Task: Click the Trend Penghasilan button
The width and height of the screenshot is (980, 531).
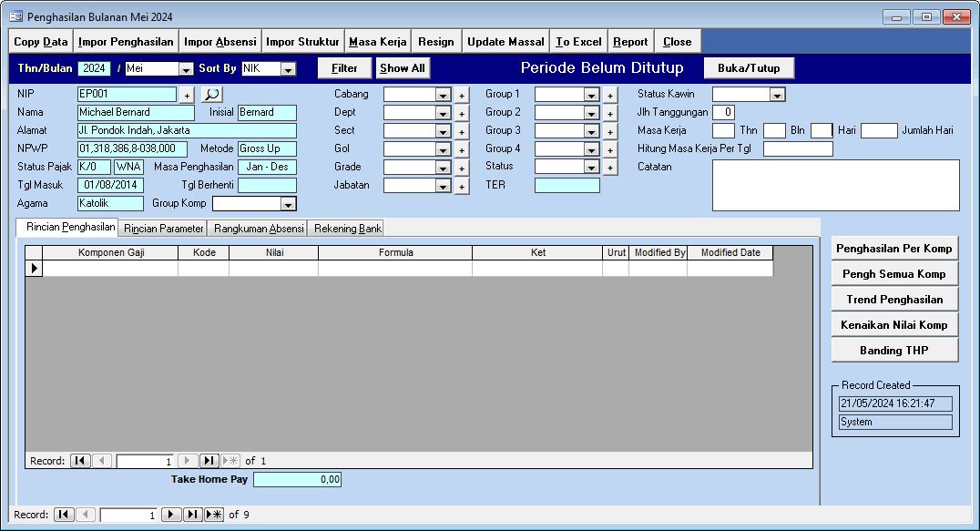Action: 895,299
